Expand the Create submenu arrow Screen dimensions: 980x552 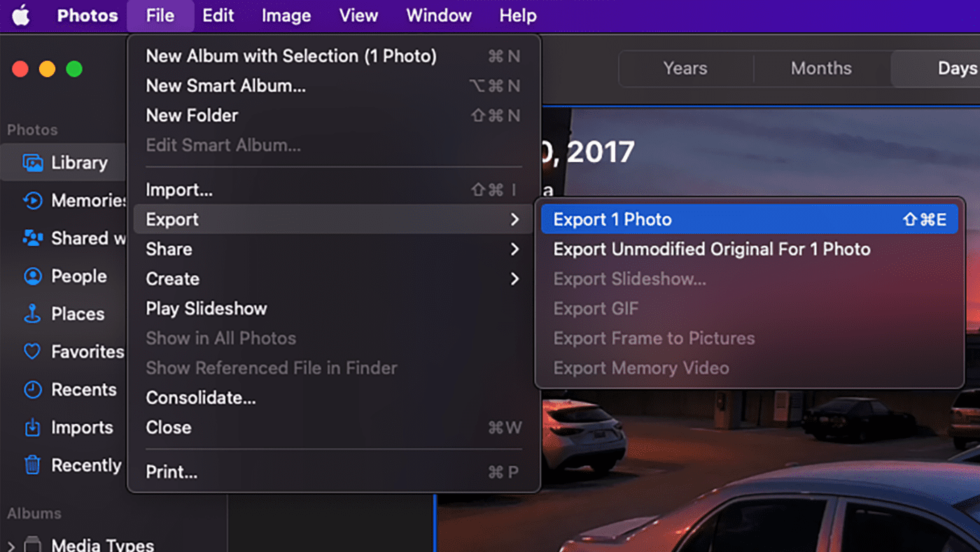point(514,279)
